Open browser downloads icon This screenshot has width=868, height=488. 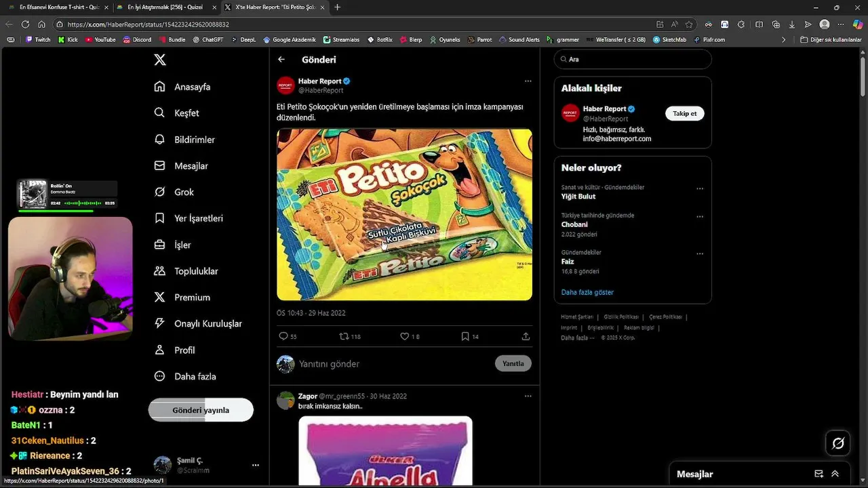[x=792, y=24]
